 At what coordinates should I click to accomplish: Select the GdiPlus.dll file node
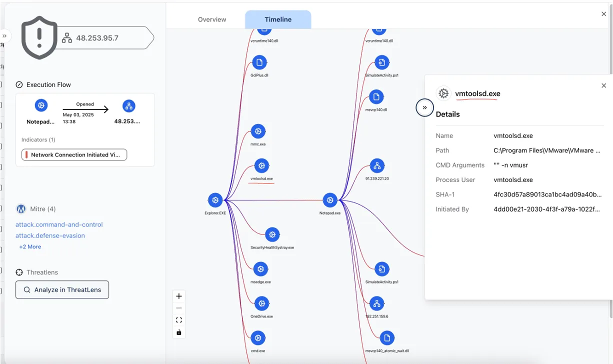point(259,62)
